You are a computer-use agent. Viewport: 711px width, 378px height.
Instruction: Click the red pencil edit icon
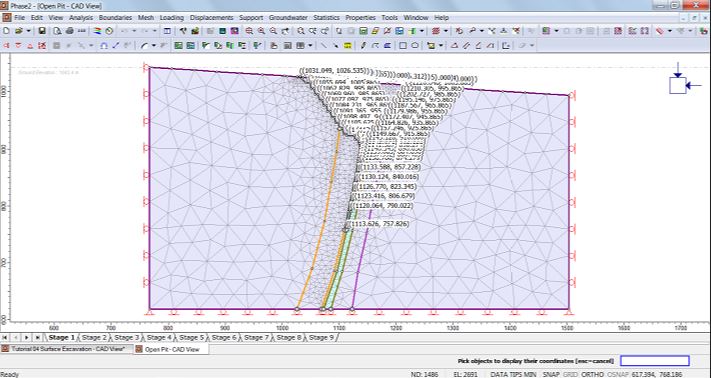click(387, 31)
